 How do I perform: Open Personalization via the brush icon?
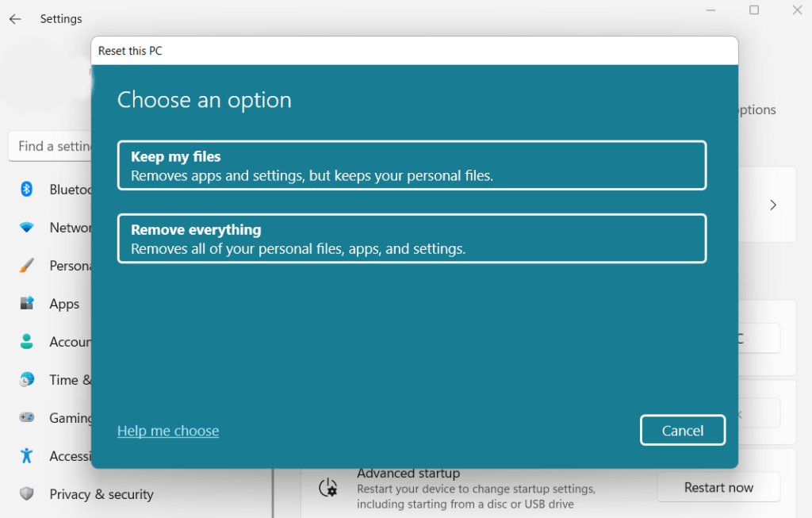25,265
